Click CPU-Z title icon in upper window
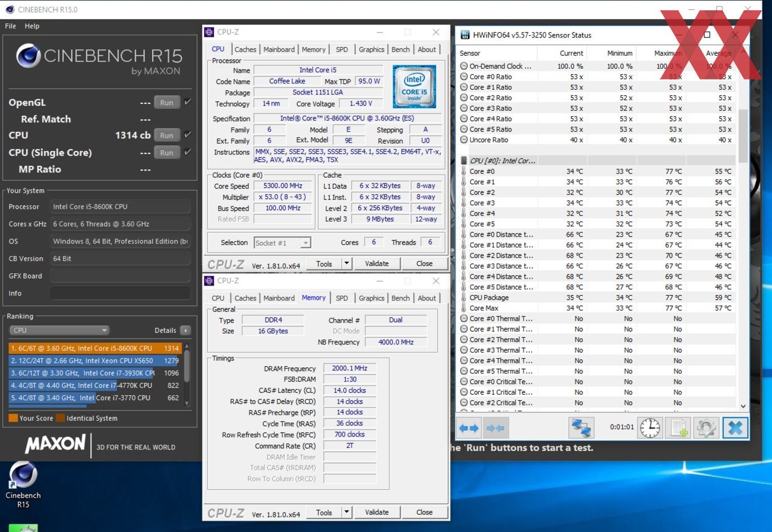Viewport: 772px width, 532px height. coord(209,32)
